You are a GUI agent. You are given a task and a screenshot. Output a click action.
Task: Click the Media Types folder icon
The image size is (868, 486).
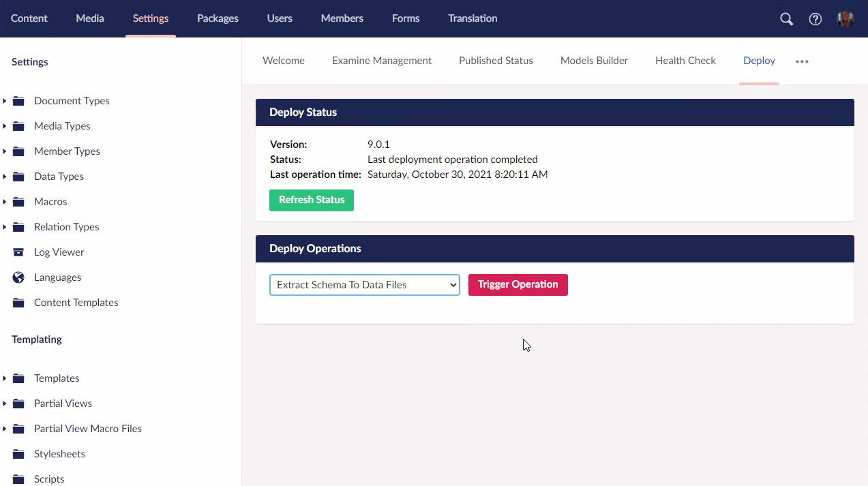click(x=19, y=126)
